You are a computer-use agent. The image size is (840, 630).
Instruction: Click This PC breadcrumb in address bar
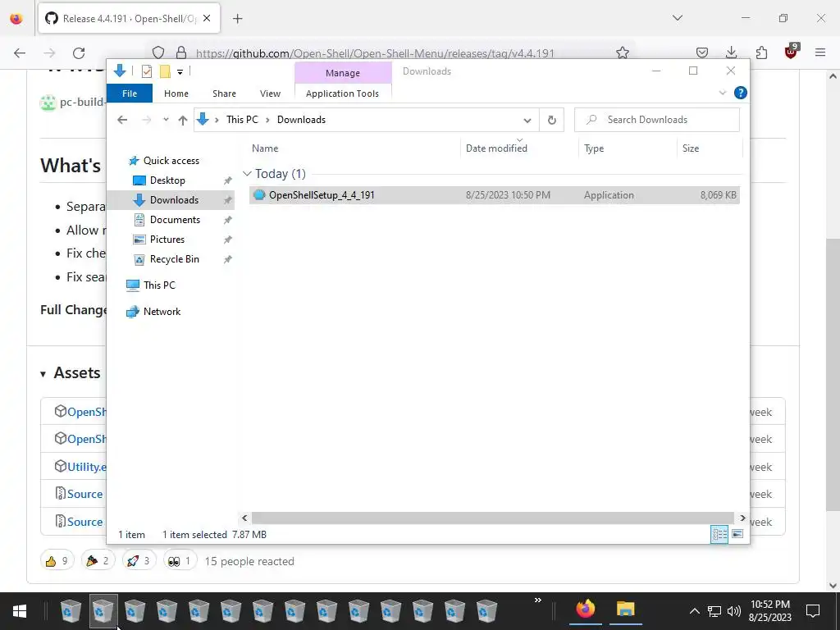tap(242, 120)
